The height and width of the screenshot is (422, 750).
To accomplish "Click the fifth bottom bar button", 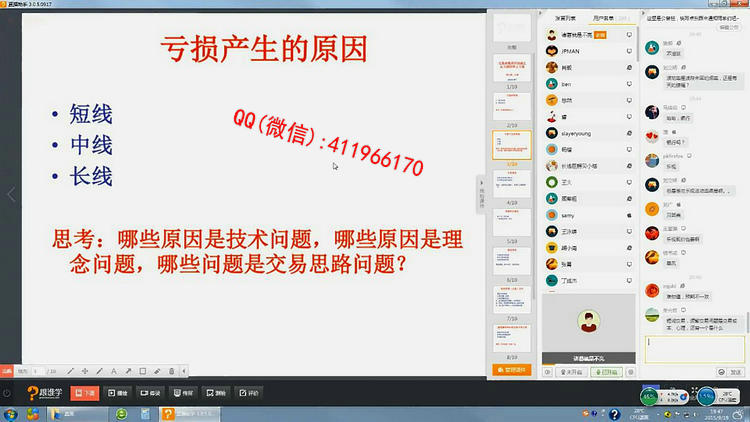I will [x=216, y=393].
